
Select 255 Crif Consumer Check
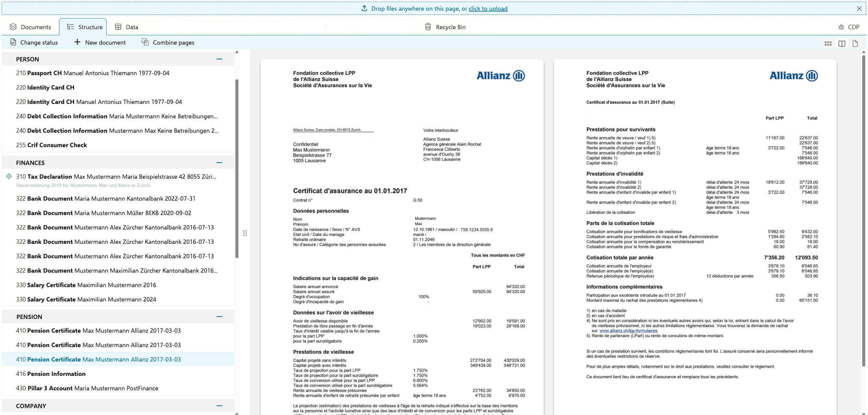pyautogui.click(x=118, y=145)
